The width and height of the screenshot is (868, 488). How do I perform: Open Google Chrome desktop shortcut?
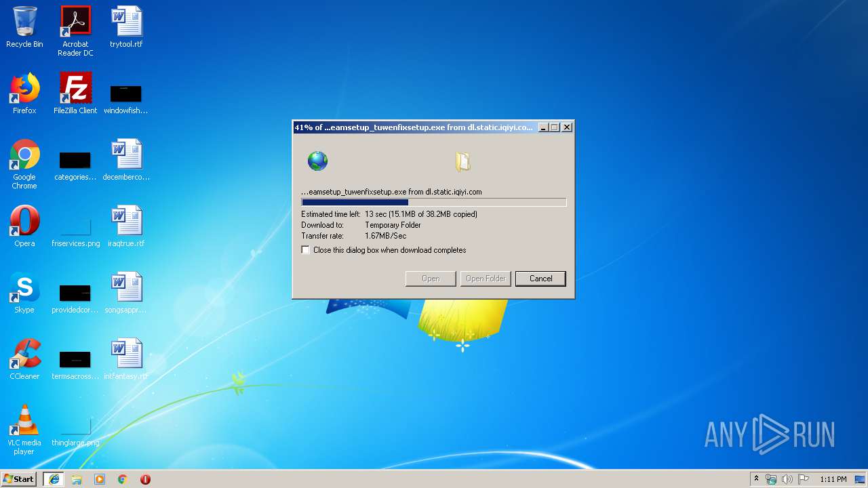[x=24, y=164]
